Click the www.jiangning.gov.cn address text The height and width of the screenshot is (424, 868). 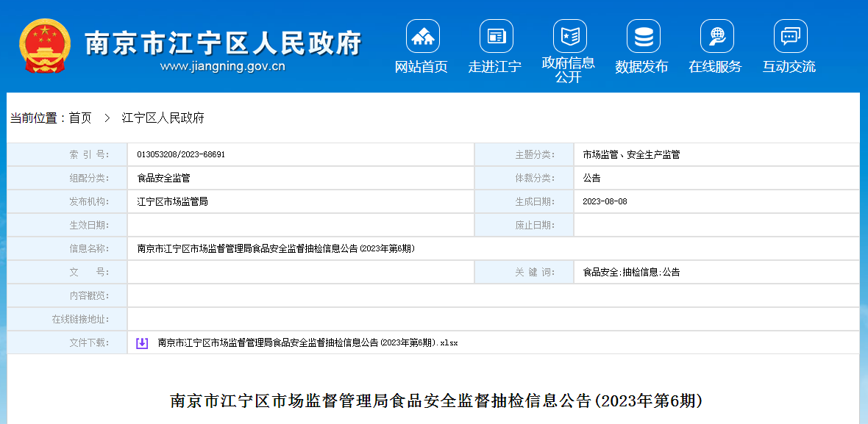222,67
